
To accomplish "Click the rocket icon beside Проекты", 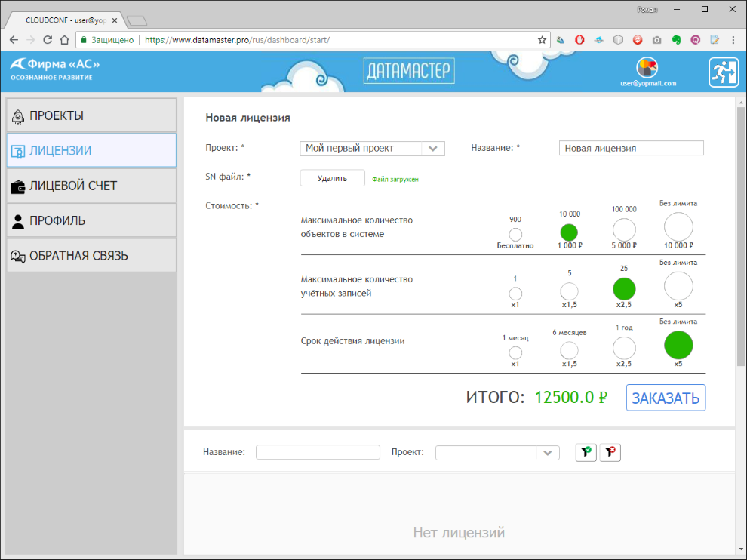I will coord(18,116).
